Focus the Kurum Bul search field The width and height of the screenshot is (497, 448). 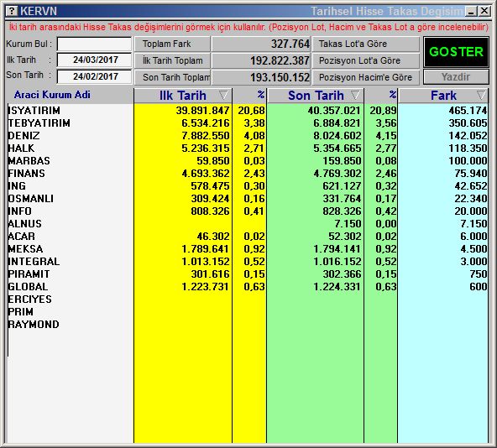point(95,44)
